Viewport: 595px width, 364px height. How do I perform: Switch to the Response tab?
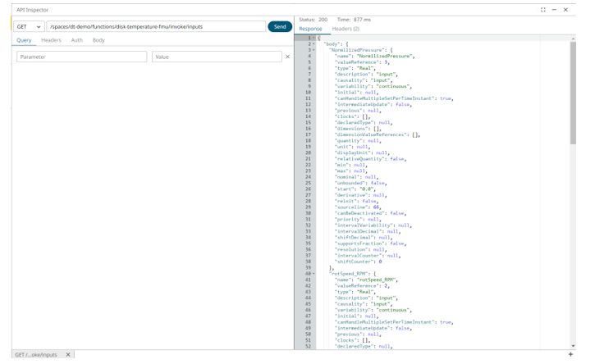310,29
